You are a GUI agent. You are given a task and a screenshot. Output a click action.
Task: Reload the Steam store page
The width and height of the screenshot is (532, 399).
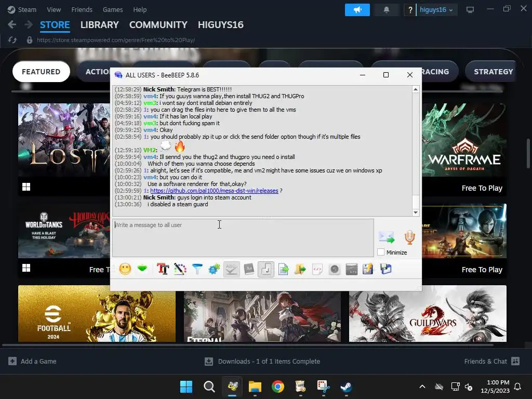pyautogui.click(x=12, y=40)
